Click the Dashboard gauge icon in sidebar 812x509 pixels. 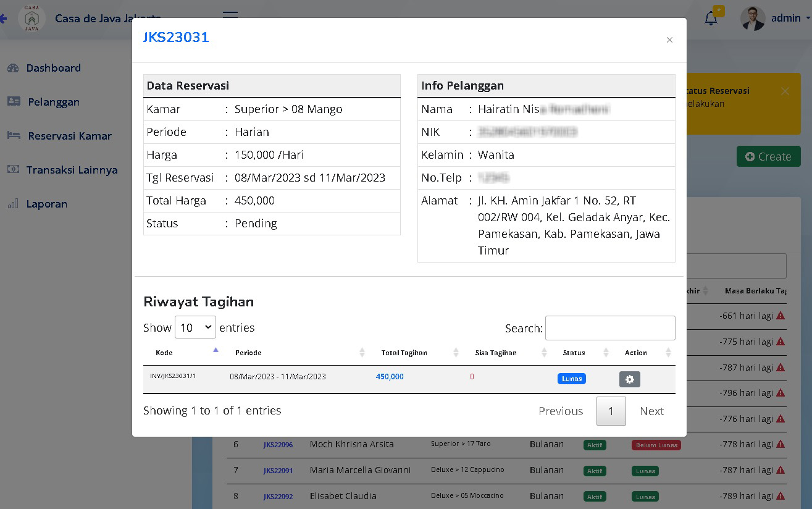[13, 68]
